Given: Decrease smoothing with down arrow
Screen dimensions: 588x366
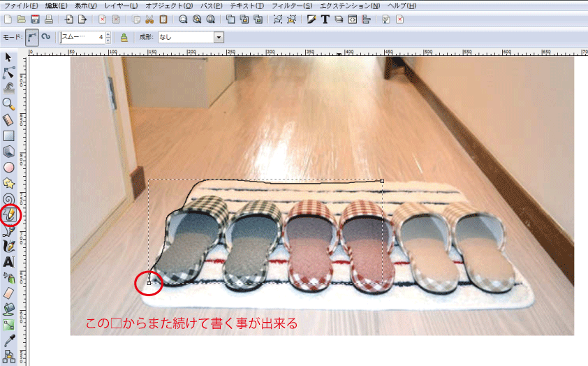Looking at the screenshot, I should [108, 40].
